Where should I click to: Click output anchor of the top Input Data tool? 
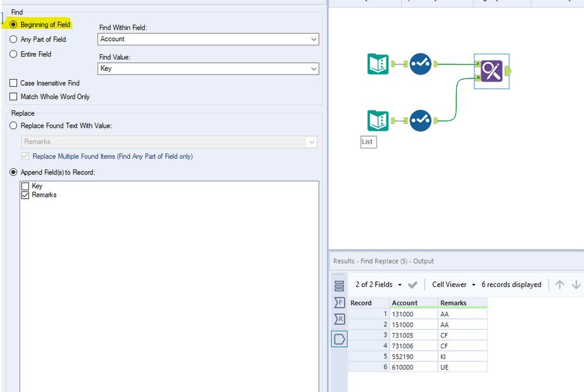[x=392, y=64]
